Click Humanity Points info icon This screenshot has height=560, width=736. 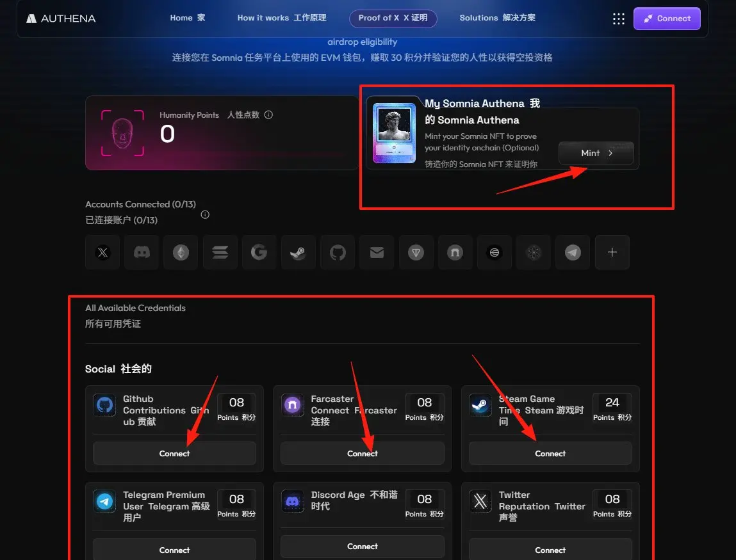coord(268,115)
